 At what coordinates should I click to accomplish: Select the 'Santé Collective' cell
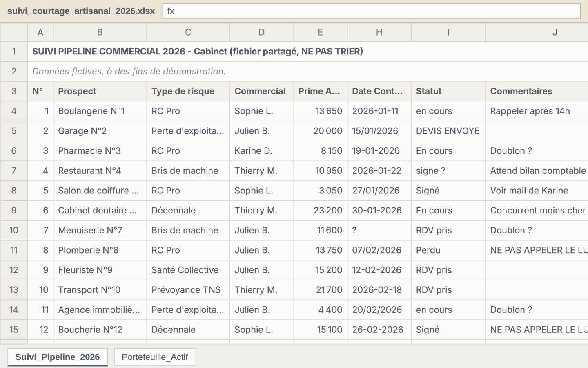[188, 270]
